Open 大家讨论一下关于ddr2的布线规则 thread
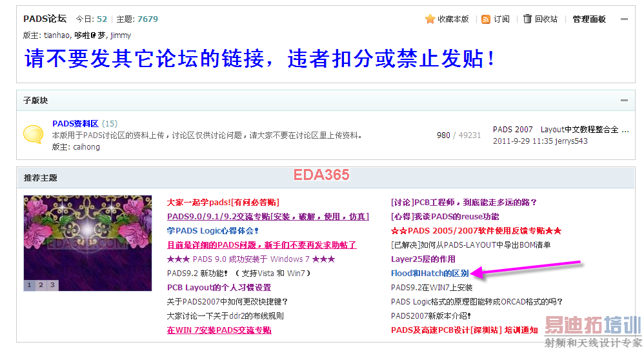 (225, 316)
